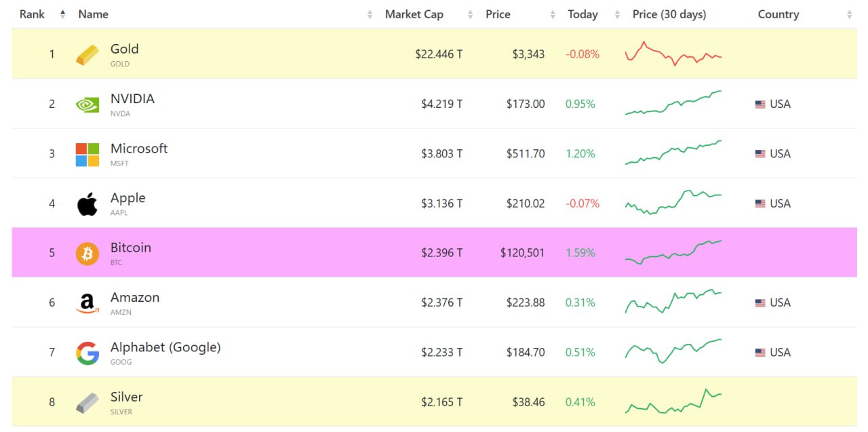Screen dimensions: 868x432
Task: Click Amazon market cap $2.376 T
Action: [441, 303]
